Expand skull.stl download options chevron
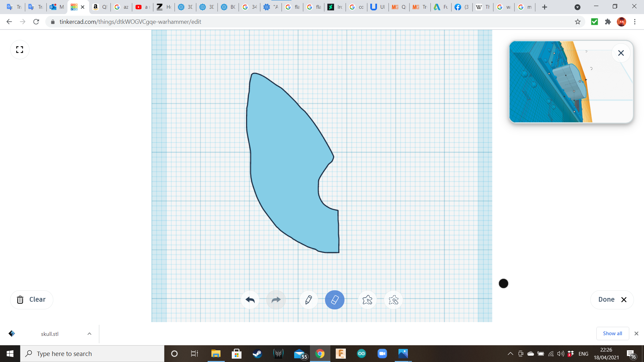Viewport: 644px width, 362px height. pyautogui.click(x=89, y=334)
